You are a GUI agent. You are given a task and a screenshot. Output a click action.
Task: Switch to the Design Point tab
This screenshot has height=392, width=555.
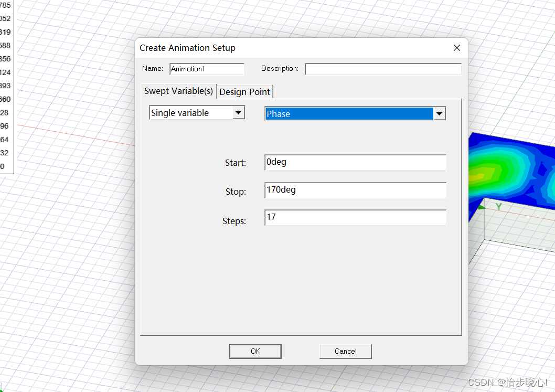[x=244, y=92]
